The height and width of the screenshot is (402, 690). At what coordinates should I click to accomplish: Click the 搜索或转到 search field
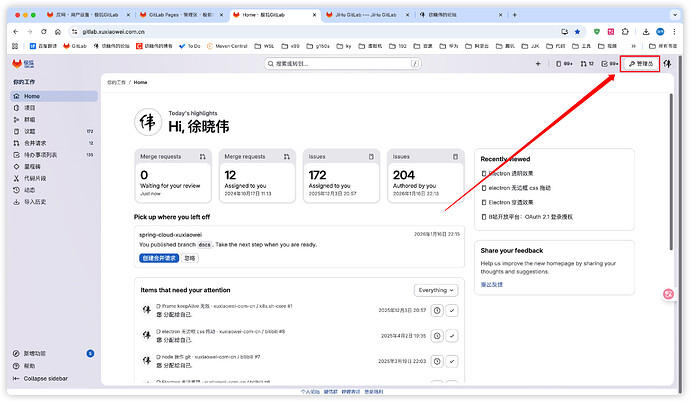tap(342, 64)
